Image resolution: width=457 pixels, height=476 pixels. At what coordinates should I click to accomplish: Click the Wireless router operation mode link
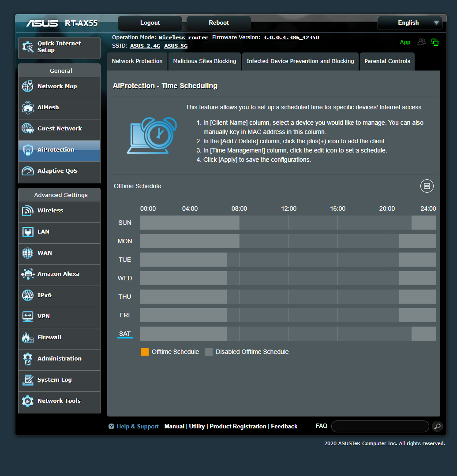point(183,37)
